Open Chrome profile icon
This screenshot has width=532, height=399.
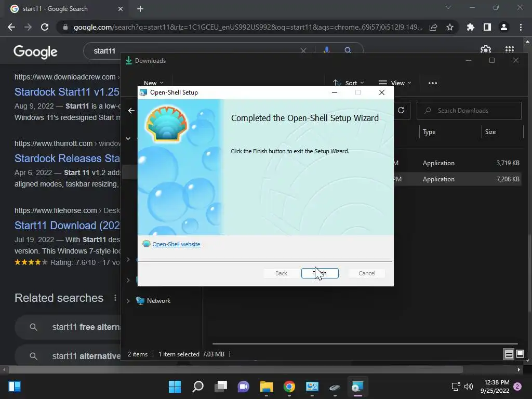coord(504,27)
